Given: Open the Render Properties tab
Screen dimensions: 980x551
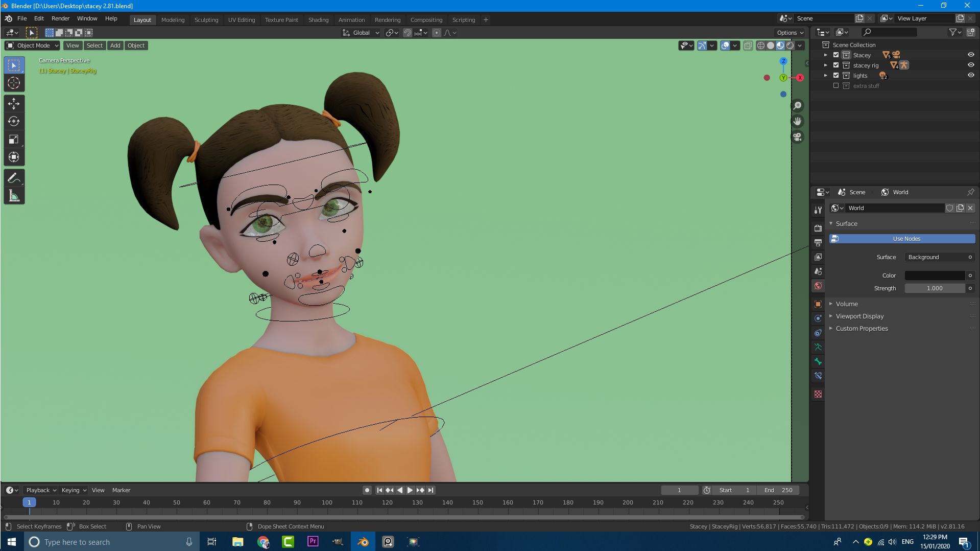Looking at the screenshot, I should pos(818,228).
